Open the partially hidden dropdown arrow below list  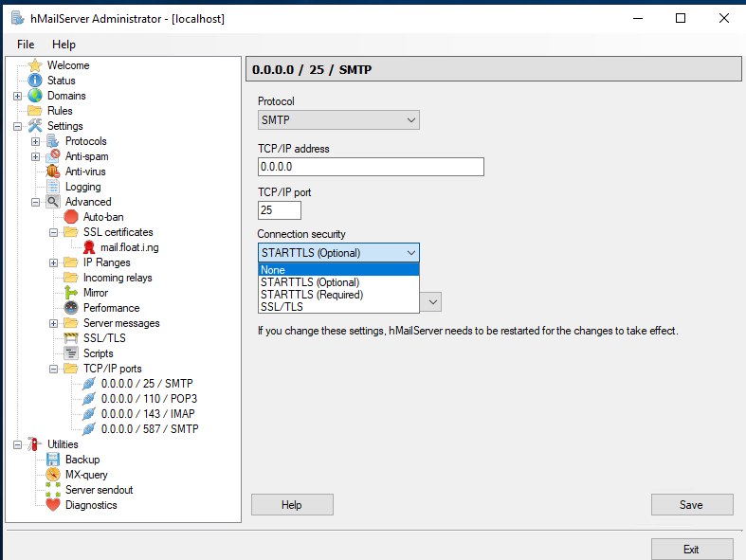click(x=432, y=302)
